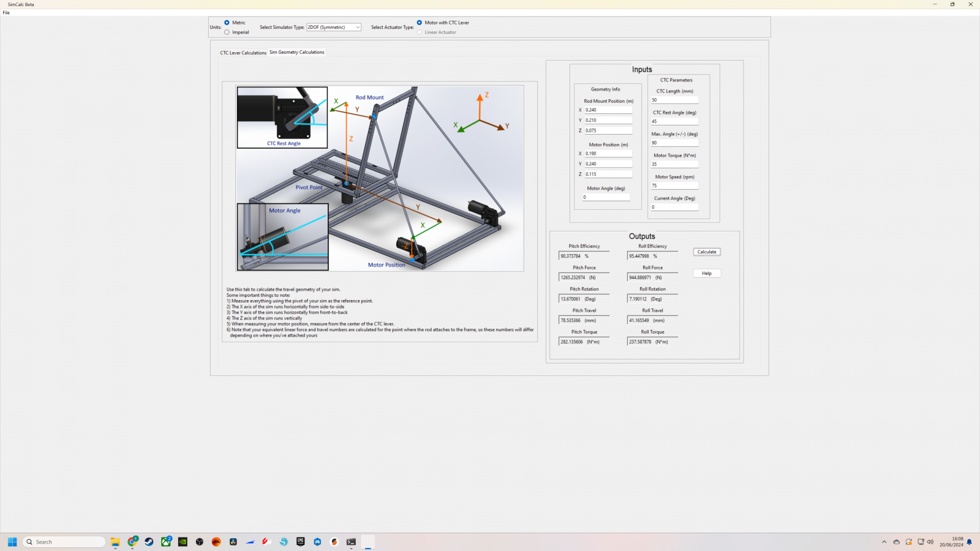The image size is (980, 551).
Task: Open Epic Games Launcher from the taskbar
Action: [x=301, y=542]
